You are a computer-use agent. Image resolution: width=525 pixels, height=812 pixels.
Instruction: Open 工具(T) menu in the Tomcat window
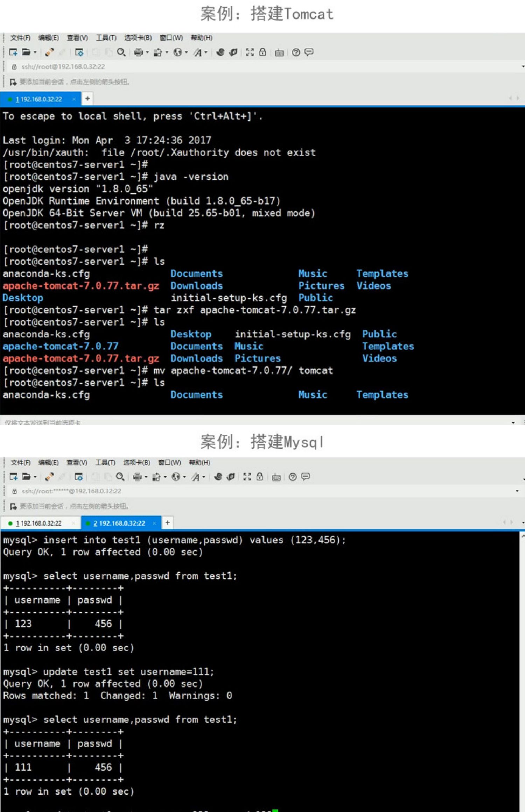[x=106, y=38]
